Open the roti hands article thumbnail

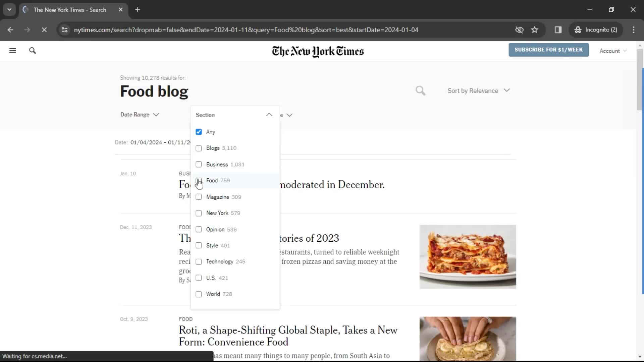click(468, 339)
